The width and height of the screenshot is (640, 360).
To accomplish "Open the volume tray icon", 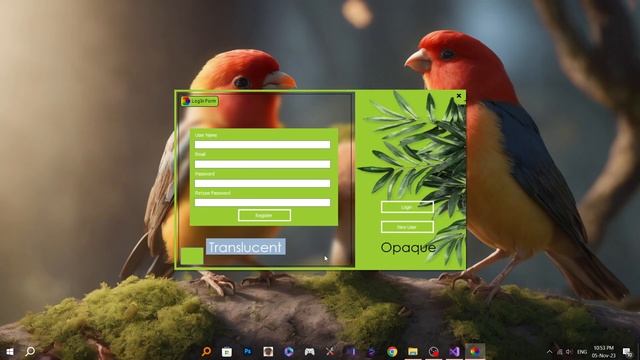I will tap(569, 352).
